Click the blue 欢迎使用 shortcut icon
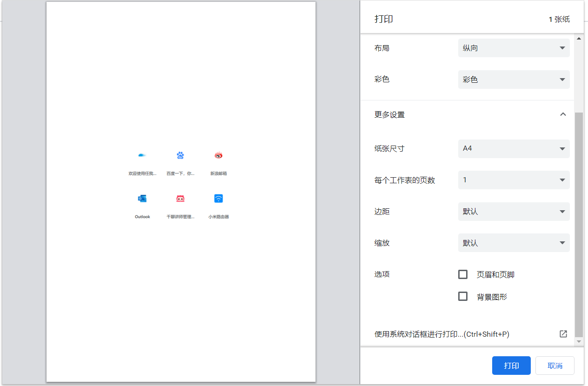The height and width of the screenshot is (386, 588). pyautogui.click(x=142, y=155)
